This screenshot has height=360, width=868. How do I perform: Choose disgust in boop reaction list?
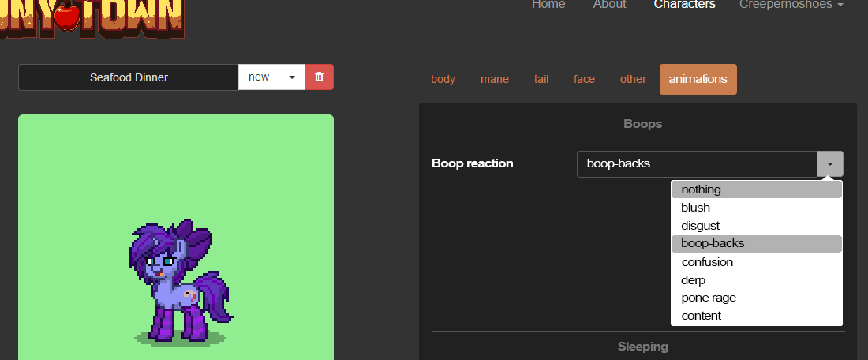click(757, 226)
